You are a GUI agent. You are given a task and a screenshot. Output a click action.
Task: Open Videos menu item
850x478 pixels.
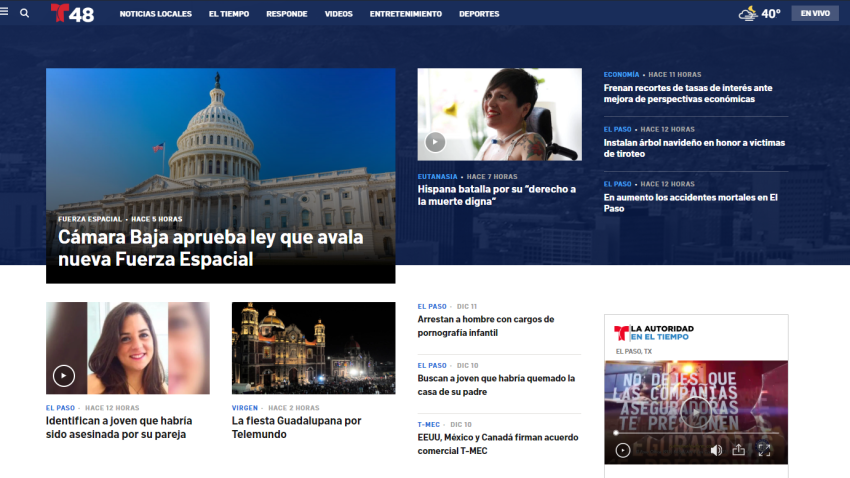coord(338,14)
